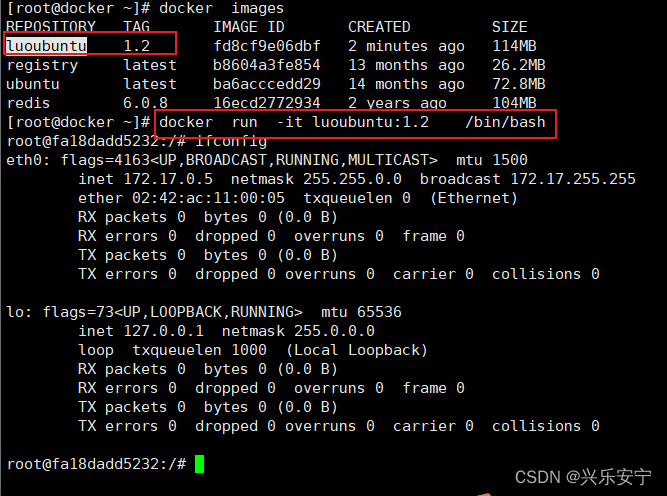Click the size value '104MB'

514,103
